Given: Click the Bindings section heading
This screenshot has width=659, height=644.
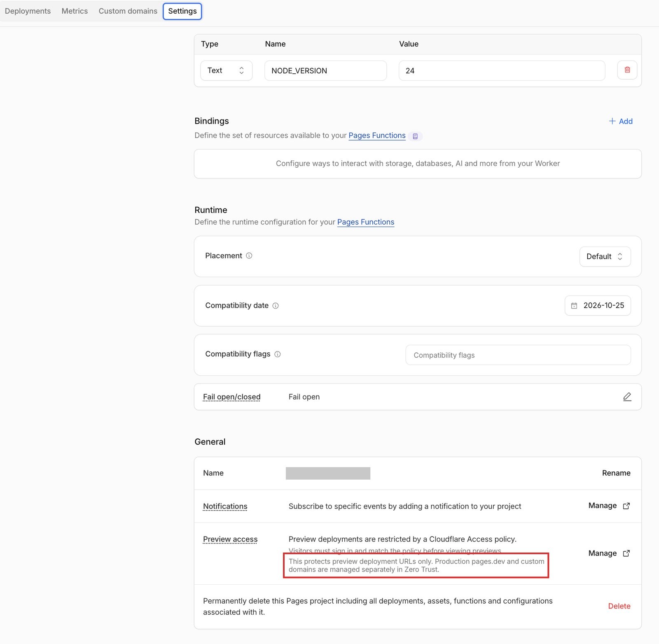Looking at the screenshot, I should tap(212, 121).
